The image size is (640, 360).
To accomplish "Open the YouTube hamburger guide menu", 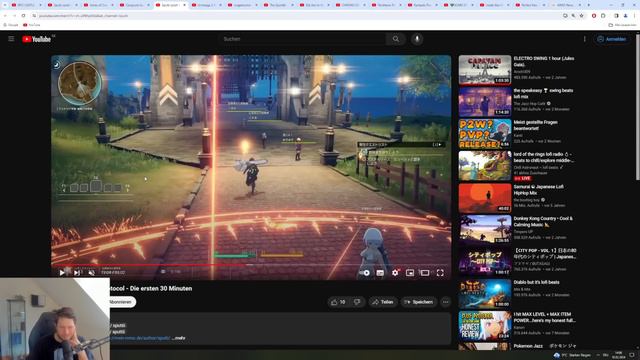I will coord(11,39).
